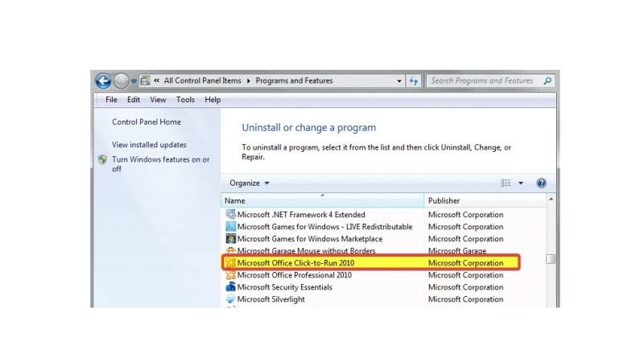Click the Security Essentials icon
Screen dimensions: 644x362
coord(230,287)
